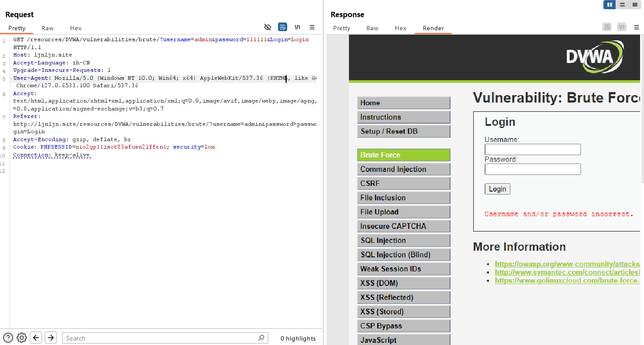Open SQL Injection menu item
Image resolution: width=644 pixels, height=345 pixels.
click(404, 240)
